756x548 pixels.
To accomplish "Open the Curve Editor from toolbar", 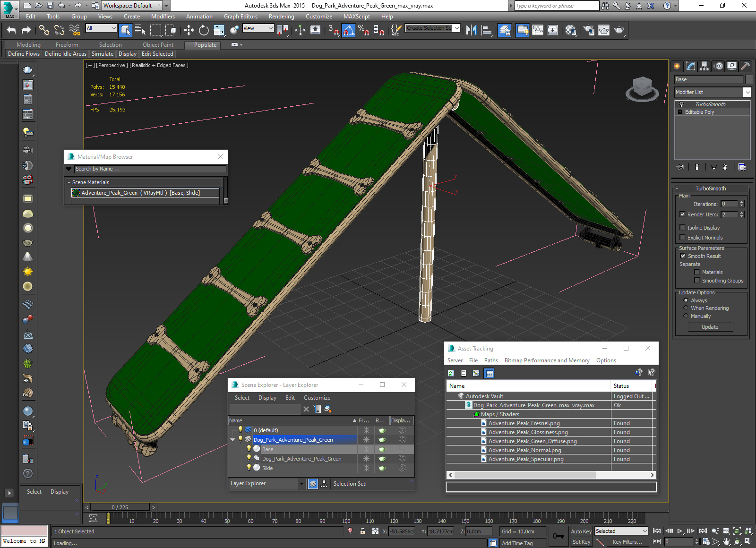I will pos(538,30).
